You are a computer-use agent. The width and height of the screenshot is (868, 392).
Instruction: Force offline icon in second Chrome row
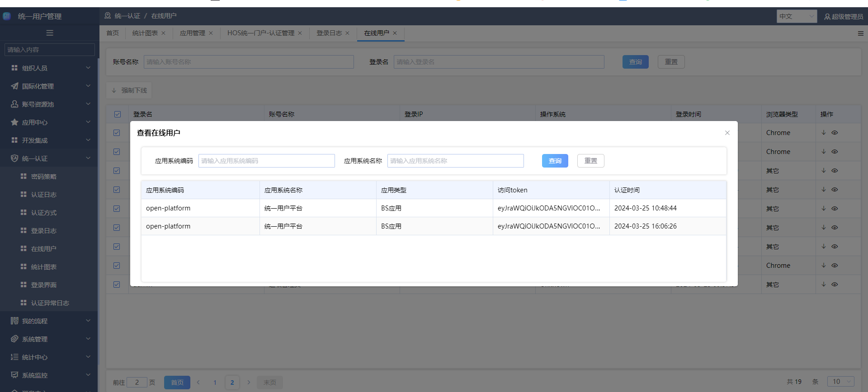pyautogui.click(x=824, y=152)
